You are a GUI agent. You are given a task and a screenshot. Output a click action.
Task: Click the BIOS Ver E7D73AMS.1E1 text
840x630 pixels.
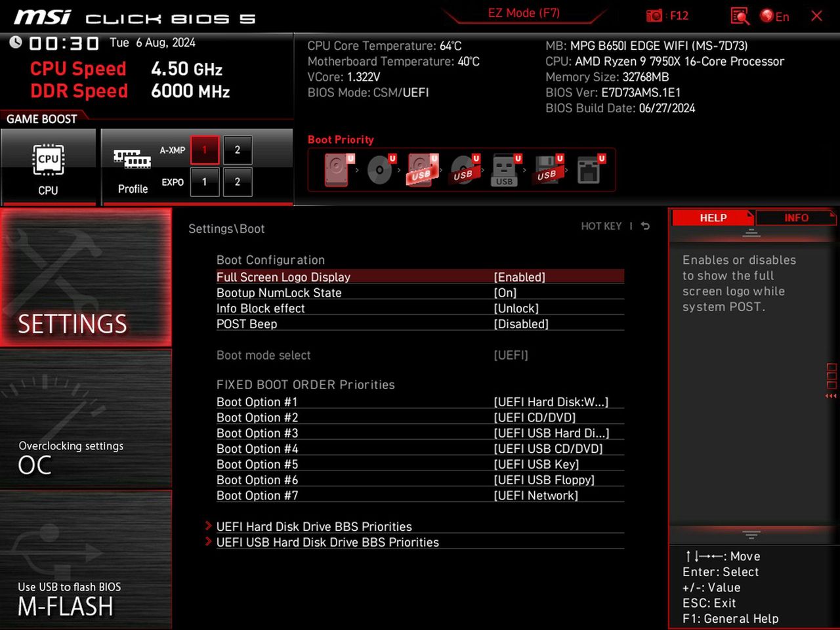(613, 93)
